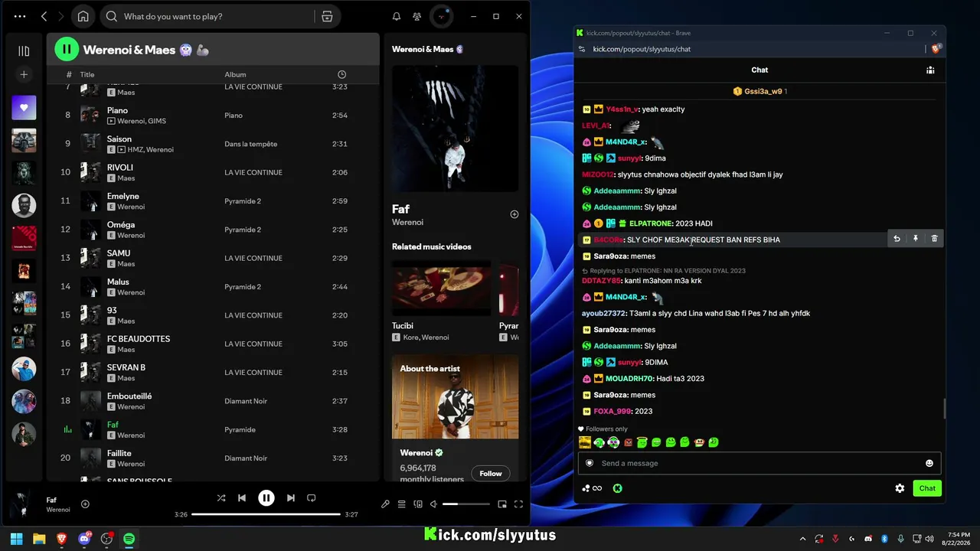Viewport: 980px width, 551px height.
Task: Go back in Spotify navigation
Action: (44, 16)
